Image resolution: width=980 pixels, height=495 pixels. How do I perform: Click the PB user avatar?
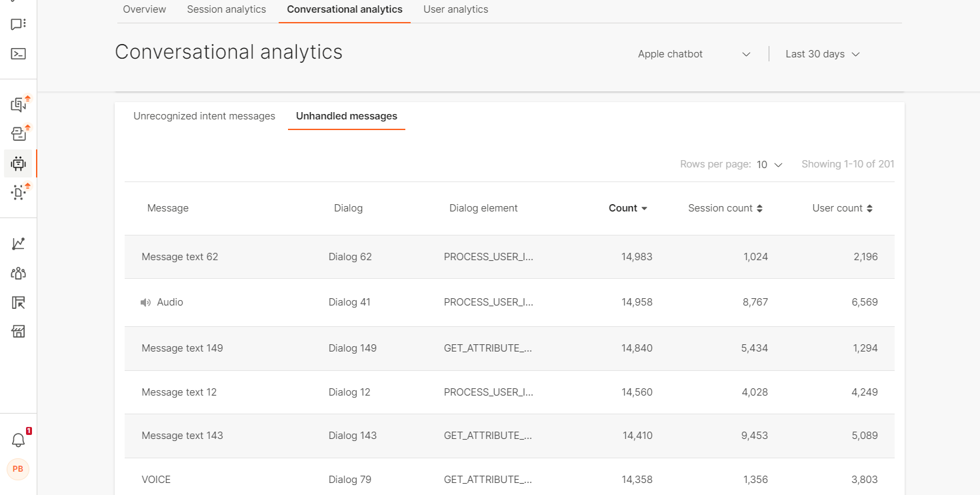[18, 469]
